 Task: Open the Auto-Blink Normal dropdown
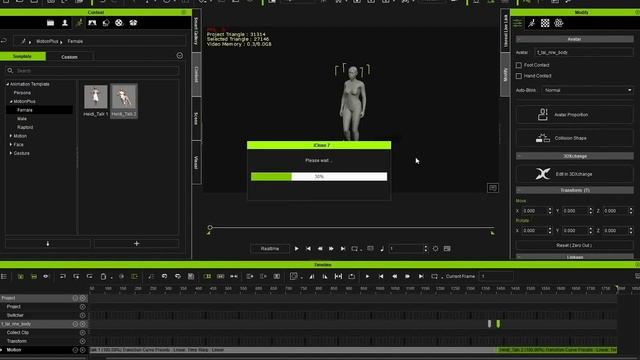587,90
